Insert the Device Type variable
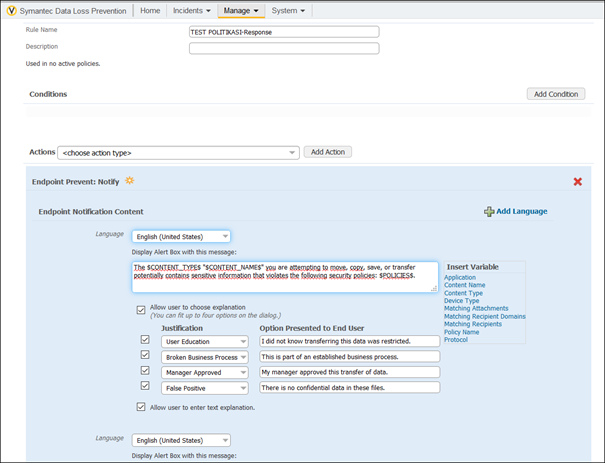This screenshot has width=605, height=463. [461, 301]
